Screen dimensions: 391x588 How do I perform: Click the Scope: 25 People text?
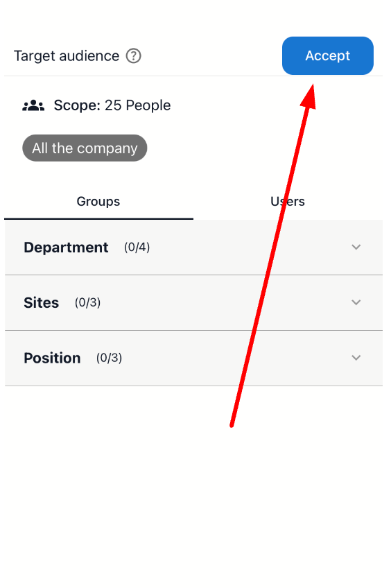click(x=112, y=105)
